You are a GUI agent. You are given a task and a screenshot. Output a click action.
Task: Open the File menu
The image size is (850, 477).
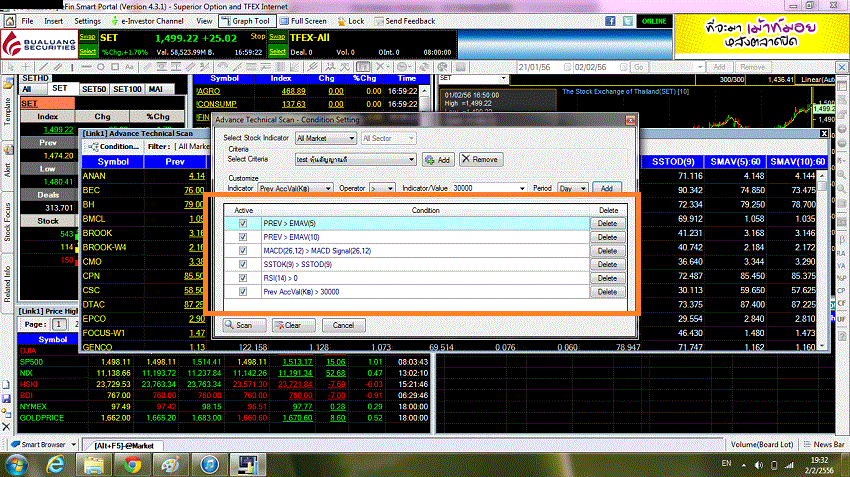27,21
